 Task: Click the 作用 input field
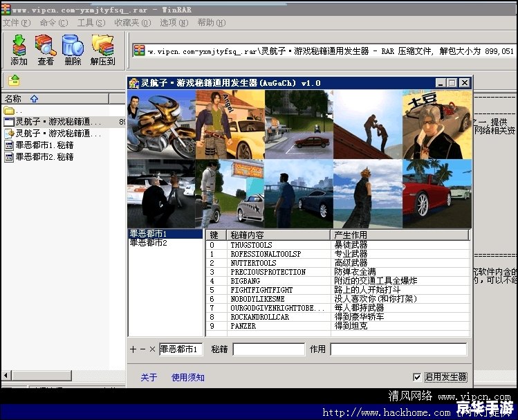point(399,349)
